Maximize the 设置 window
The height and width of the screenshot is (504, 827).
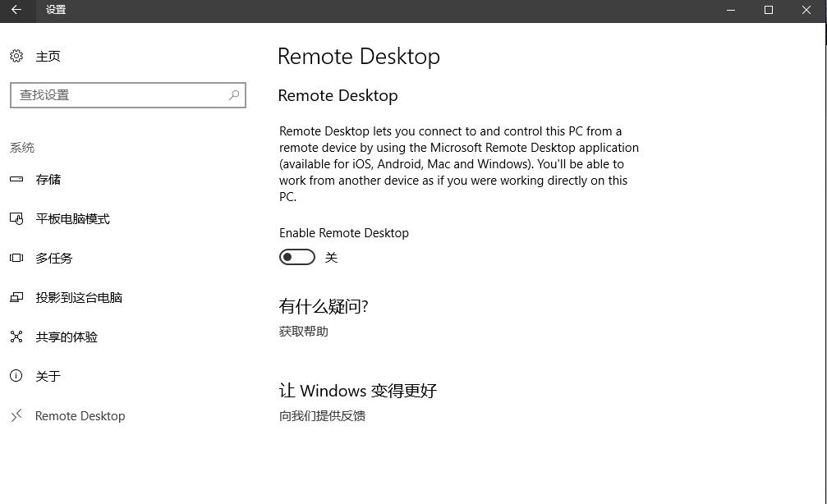pos(769,10)
